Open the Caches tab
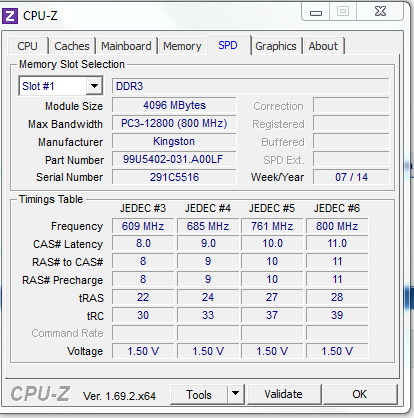The image size is (414, 418). click(x=72, y=46)
